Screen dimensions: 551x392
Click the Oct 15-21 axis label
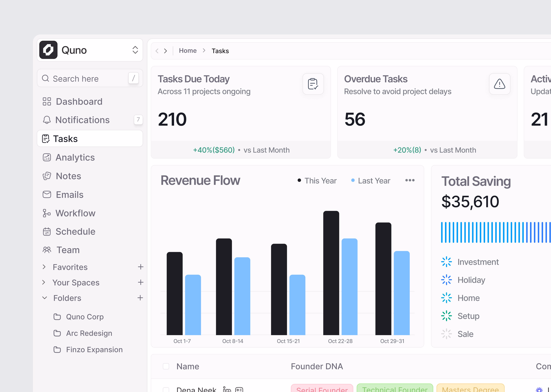[x=288, y=341]
